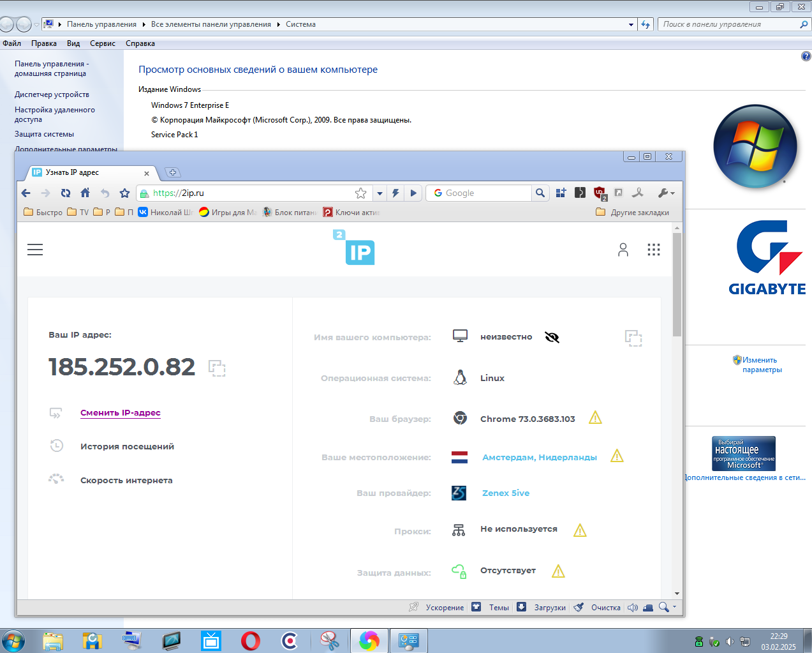Open bookmarks star in navigation bar
This screenshot has width=812, height=653.
click(x=125, y=193)
